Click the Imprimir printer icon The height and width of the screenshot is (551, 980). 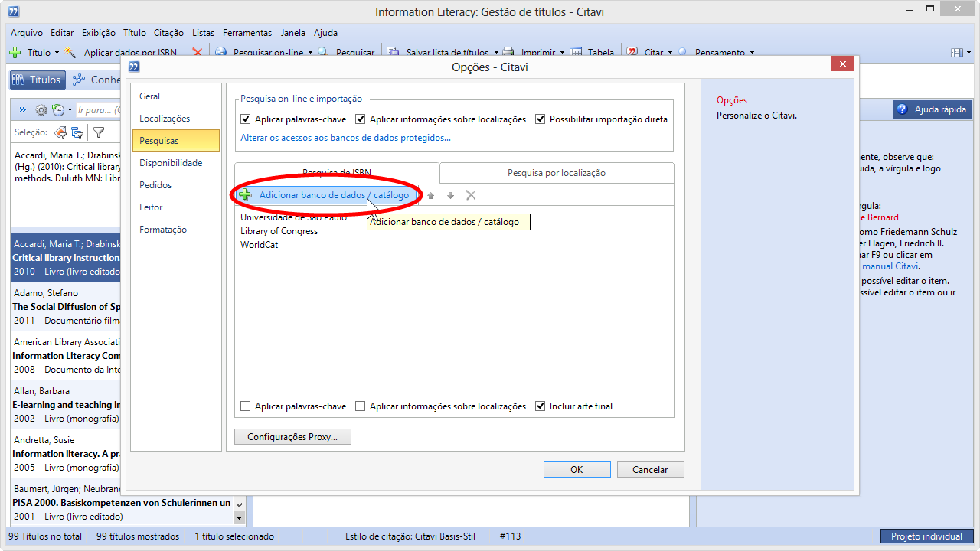point(508,53)
